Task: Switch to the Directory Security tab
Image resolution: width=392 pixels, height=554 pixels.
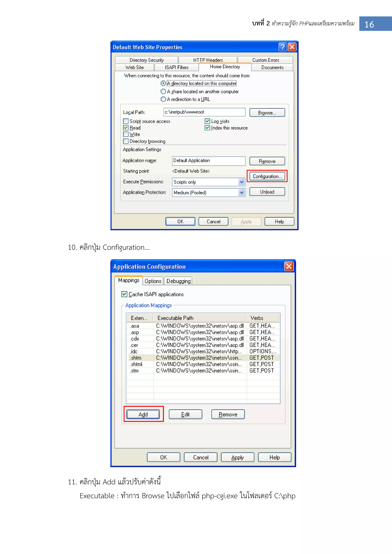Action: click(146, 60)
